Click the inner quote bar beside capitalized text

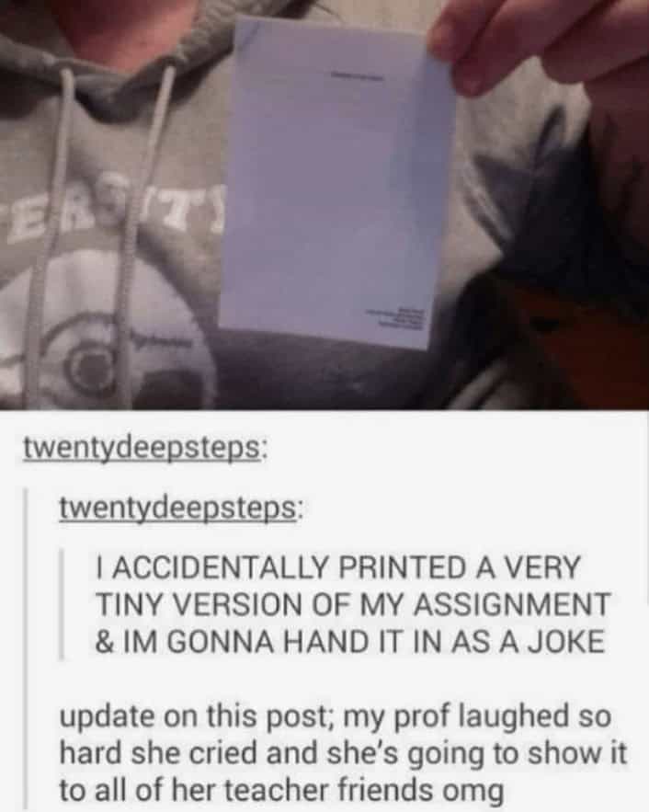pyautogui.click(x=63, y=604)
